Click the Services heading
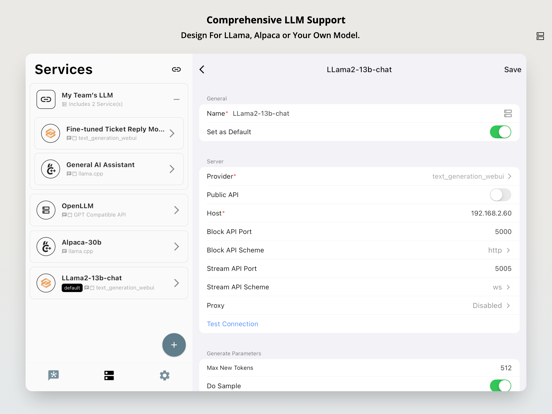Image resolution: width=552 pixels, height=414 pixels. tap(64, 69)
